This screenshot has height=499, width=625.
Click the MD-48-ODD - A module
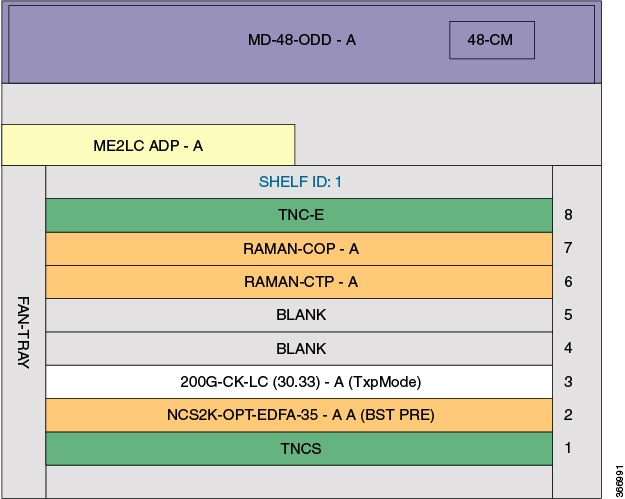301,44
